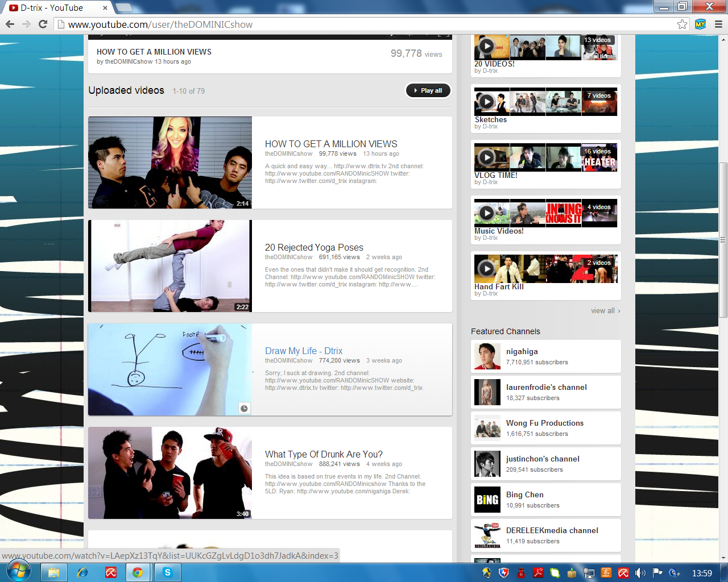Viewport: 728px width, 582px height.
Task: Play the Hand Fart Kill playlist icon
Action: [x=486, y=268]
